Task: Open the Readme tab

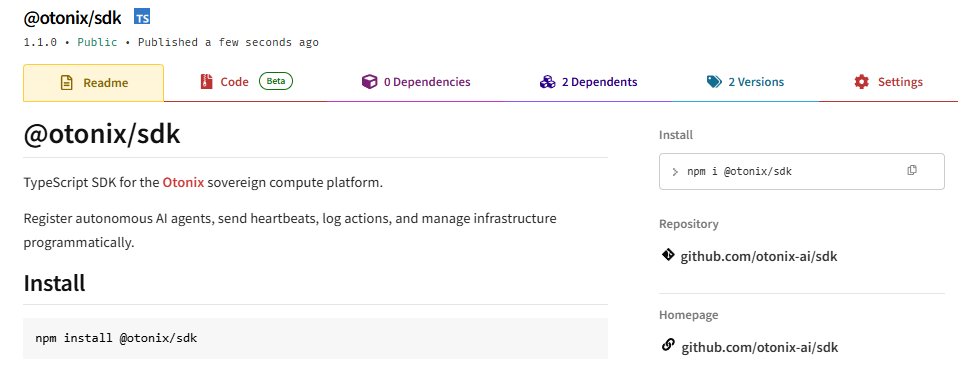Action: (x=93, y=82)
